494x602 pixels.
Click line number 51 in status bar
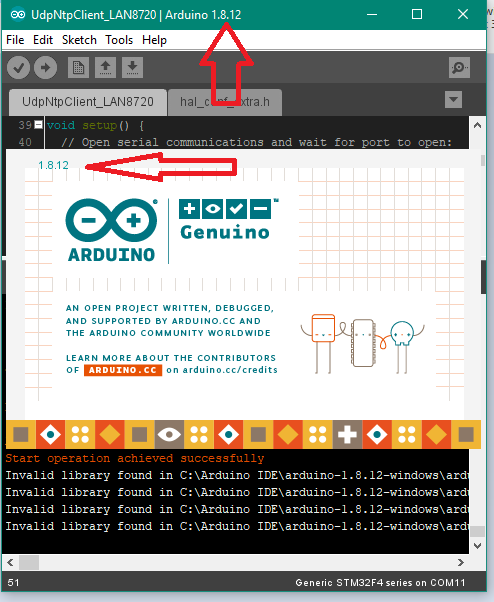point(13,583)
